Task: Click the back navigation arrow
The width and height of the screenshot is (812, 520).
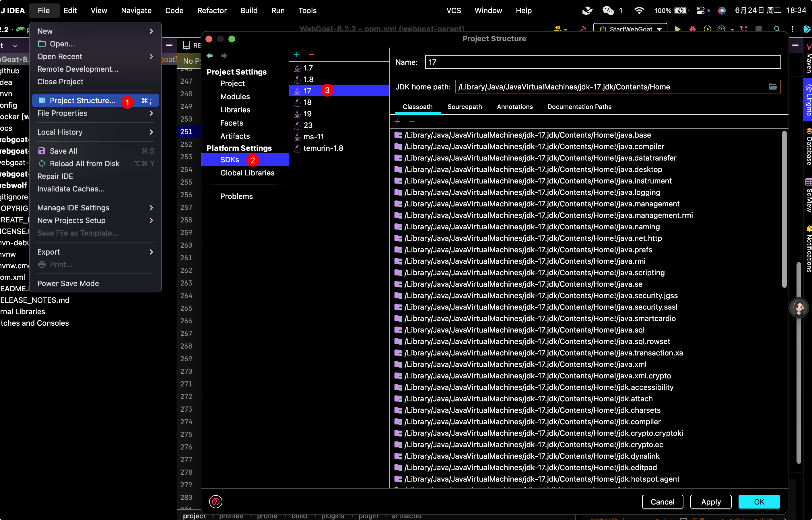Action: click(x=209, y=55)
